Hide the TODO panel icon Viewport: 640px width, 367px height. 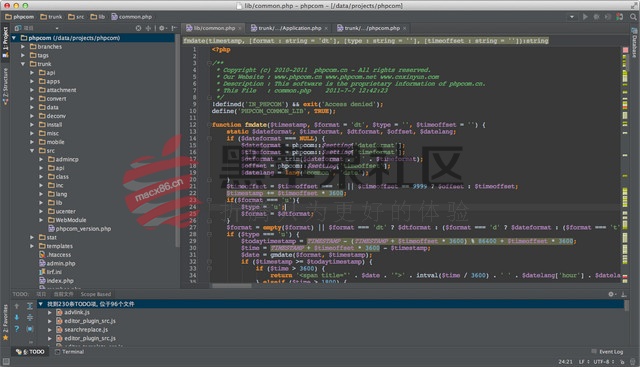624,294
